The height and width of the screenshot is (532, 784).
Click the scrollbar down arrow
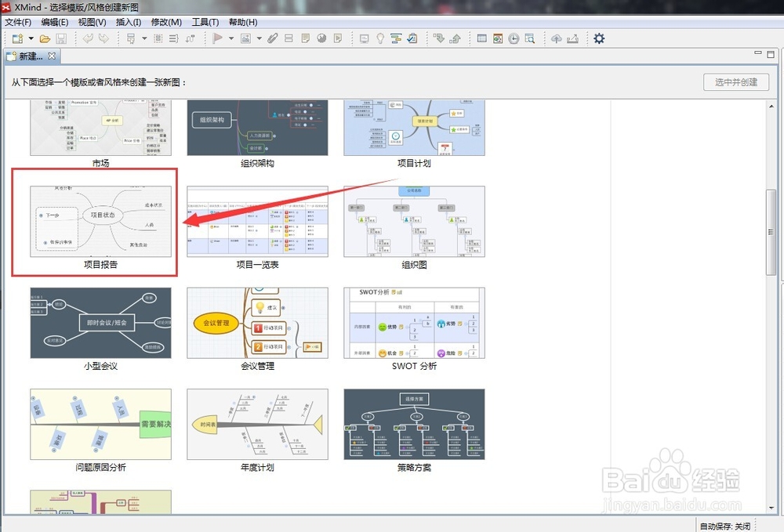tap(771, 508)
